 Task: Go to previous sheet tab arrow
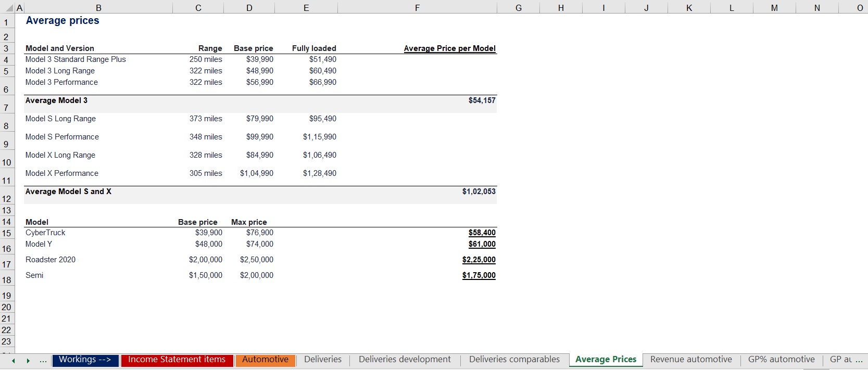[14, 361]
